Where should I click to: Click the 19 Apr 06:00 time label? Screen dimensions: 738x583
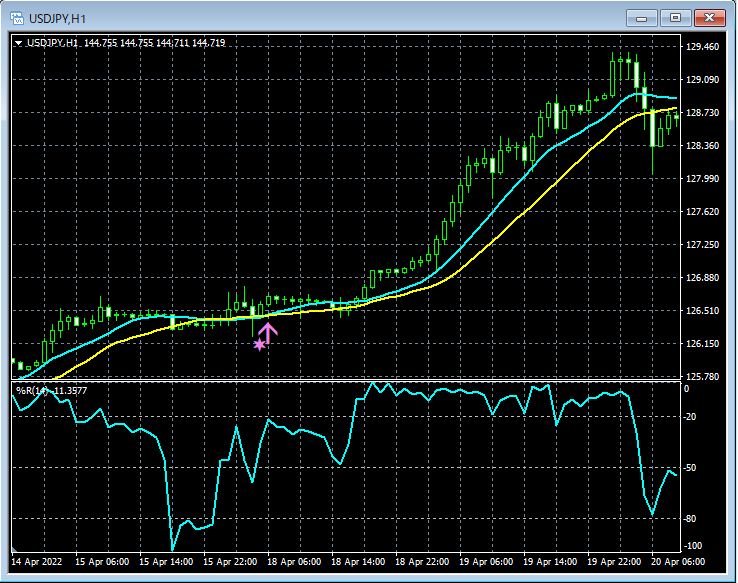pos(486,562)
